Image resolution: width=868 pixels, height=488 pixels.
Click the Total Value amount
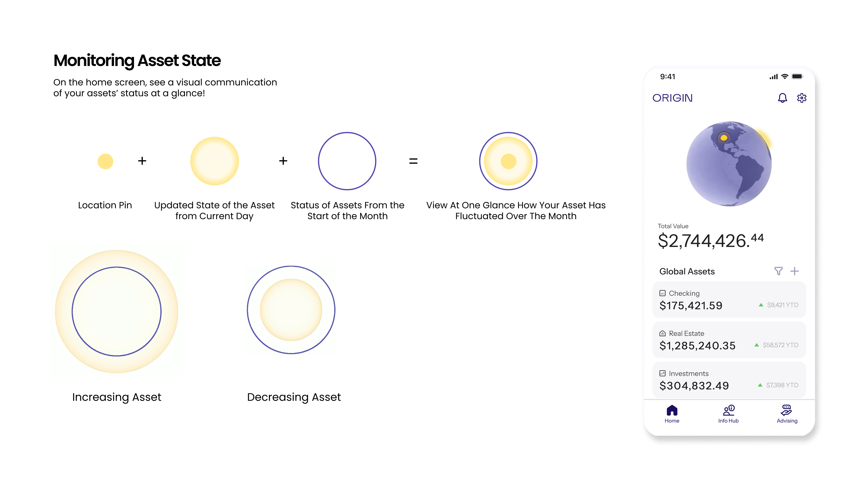coord(710,240)
